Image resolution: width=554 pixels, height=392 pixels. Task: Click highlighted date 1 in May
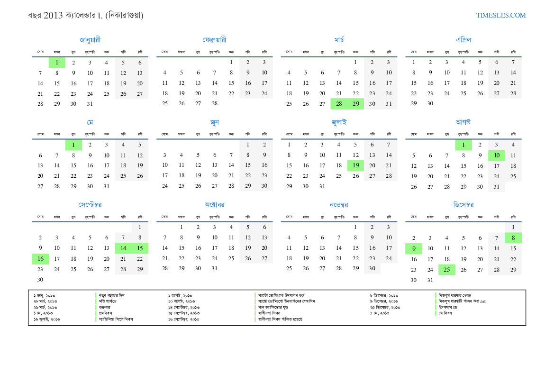click(73, 145)
